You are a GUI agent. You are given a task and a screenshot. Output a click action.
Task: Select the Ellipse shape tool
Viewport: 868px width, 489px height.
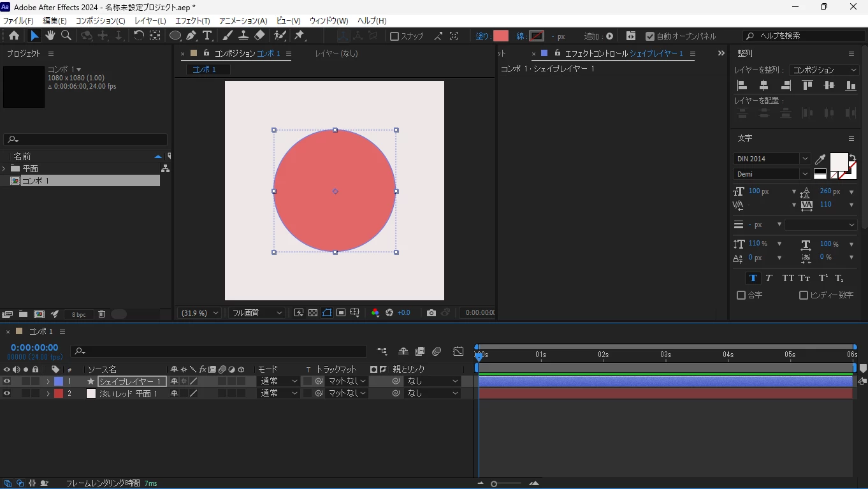click(175, 36)
